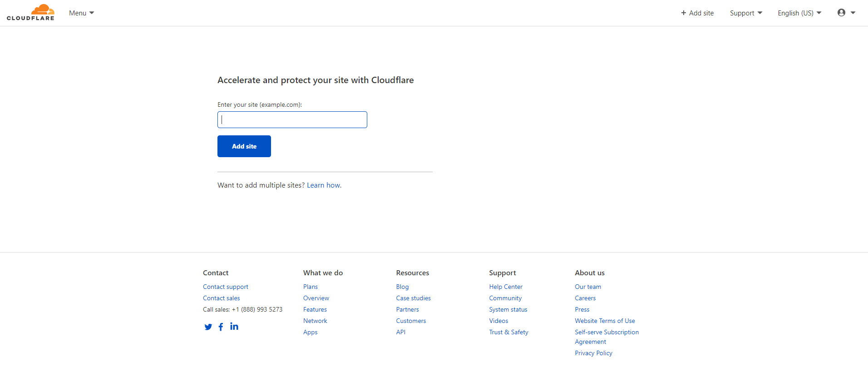Screen dimensions: 868x367
Task: Expand the Menu dropdown
Action: [x=82, y=13]
